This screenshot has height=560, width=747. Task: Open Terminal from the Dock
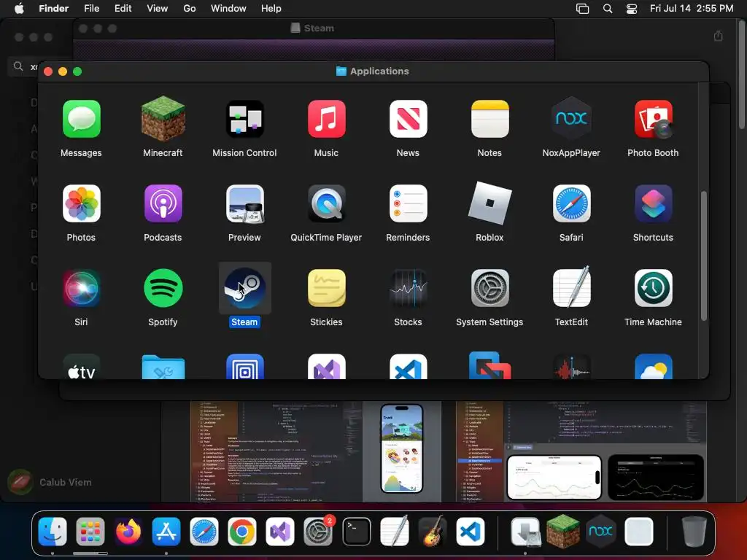click(356, 531)
